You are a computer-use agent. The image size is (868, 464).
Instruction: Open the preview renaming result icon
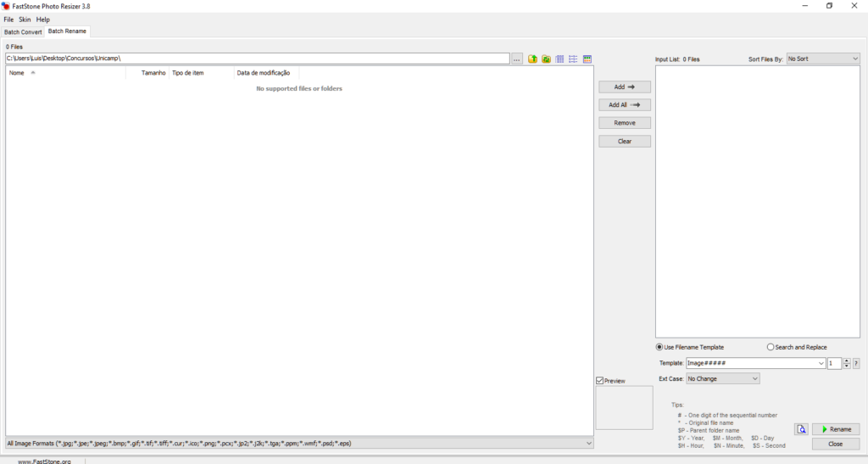[x=801, y=429]
